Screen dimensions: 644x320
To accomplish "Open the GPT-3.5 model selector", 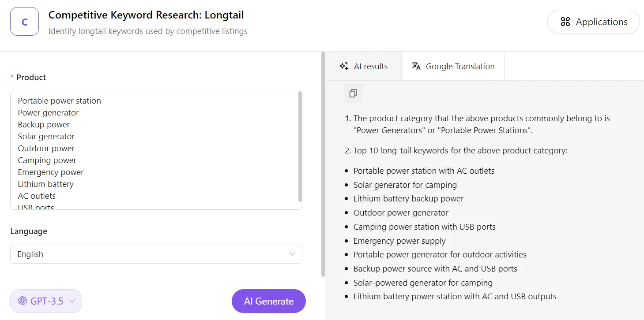I will pyautogui.click(x=46, y=301).
